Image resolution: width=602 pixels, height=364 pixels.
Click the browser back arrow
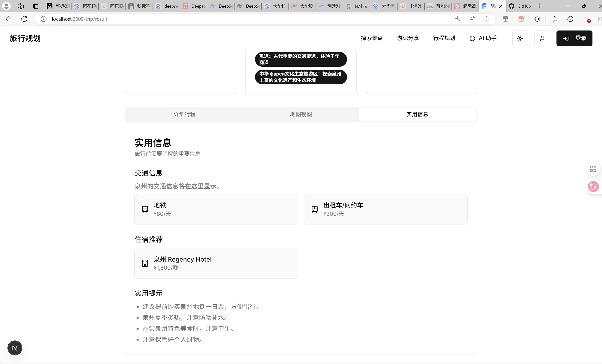(x=9, y=19)
